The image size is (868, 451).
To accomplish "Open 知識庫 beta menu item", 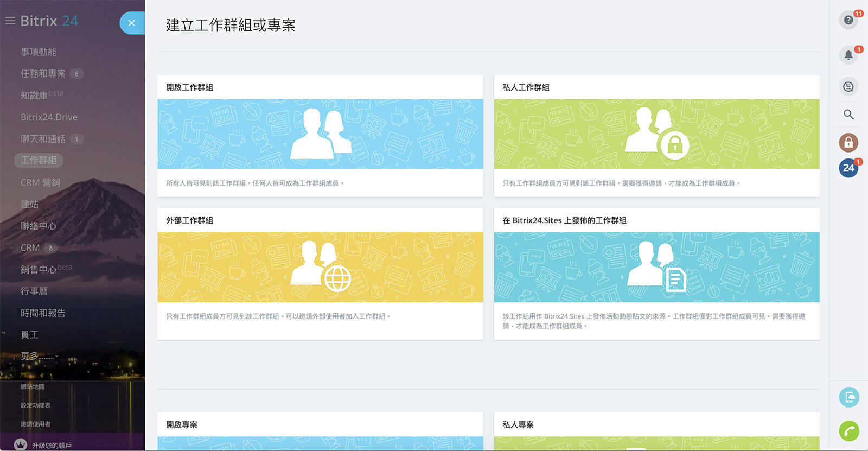I will [x=42, y=95].
